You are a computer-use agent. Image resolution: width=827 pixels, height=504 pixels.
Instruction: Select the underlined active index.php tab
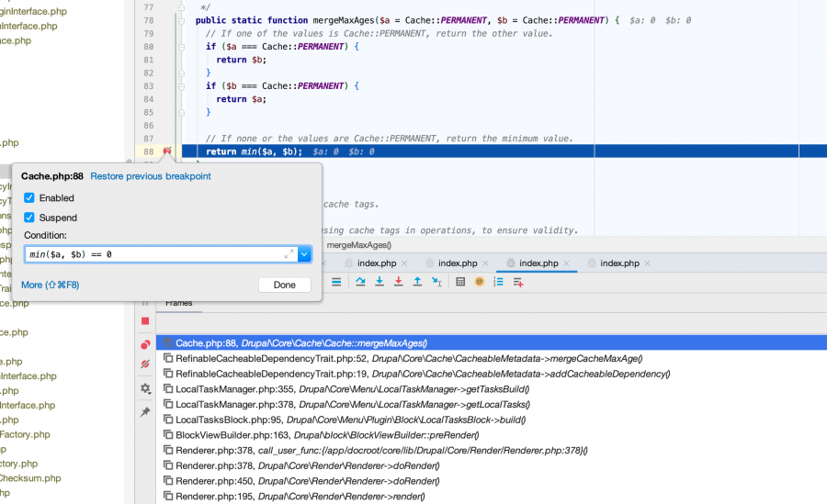point(538,263)
